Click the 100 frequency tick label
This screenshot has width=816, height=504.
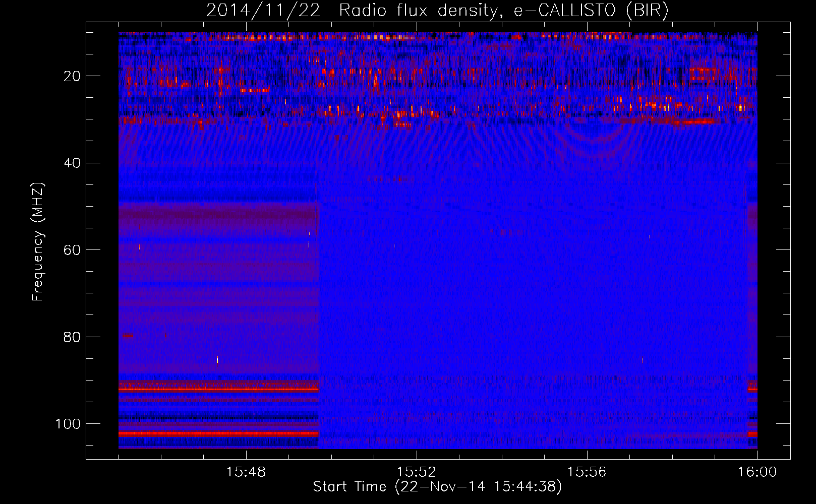point(68,424)
